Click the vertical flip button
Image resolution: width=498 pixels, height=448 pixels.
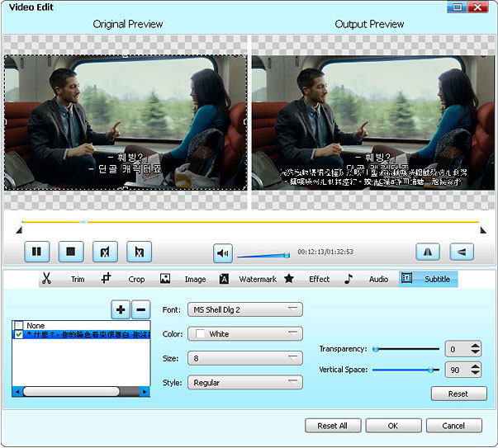pyautogui.click(x=462, y=252)
